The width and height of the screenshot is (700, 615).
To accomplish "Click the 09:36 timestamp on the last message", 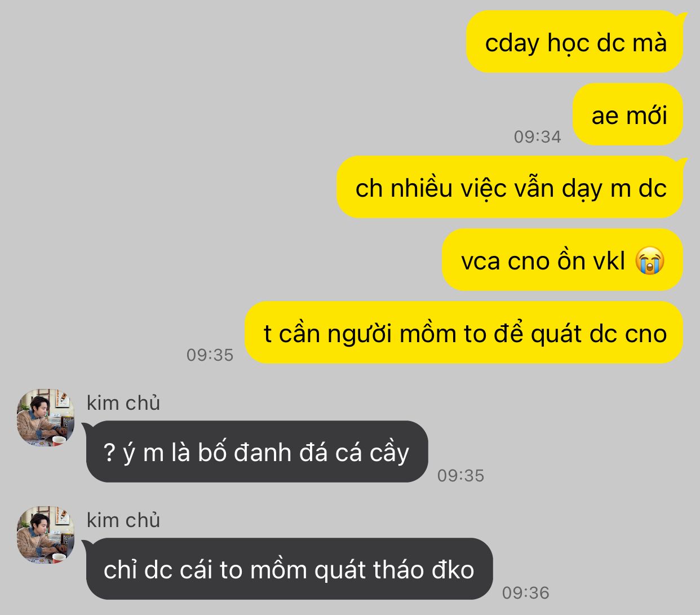I will pos(525,592).
